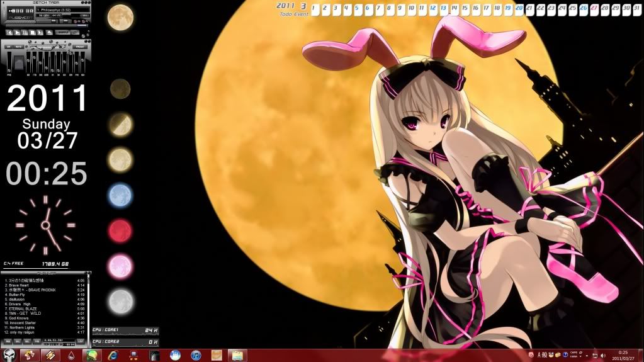Open the water drop taskbar icon

[x=72, y=356]
